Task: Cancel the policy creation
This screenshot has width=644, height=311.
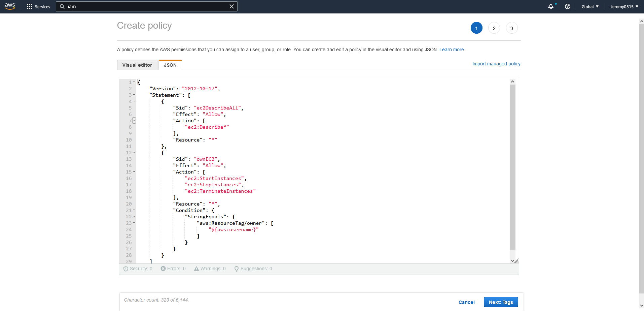Action: tap(467, 302)
